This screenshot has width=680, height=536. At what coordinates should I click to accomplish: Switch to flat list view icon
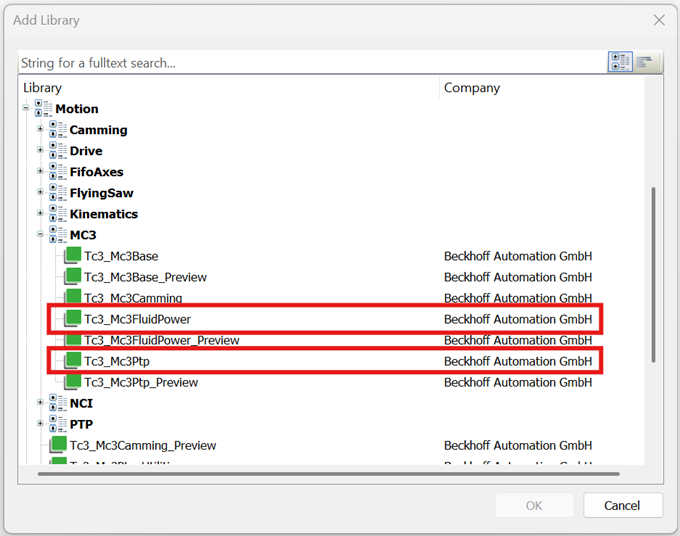pyautogui.click(x=645, y=62)
